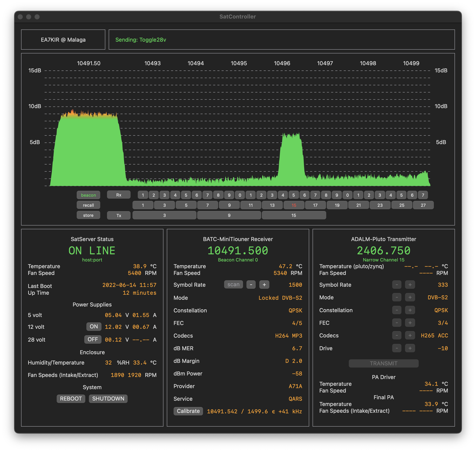Increase the transmitter Drive value
Viewport: 476px width, 451px height.
(410, 348)
